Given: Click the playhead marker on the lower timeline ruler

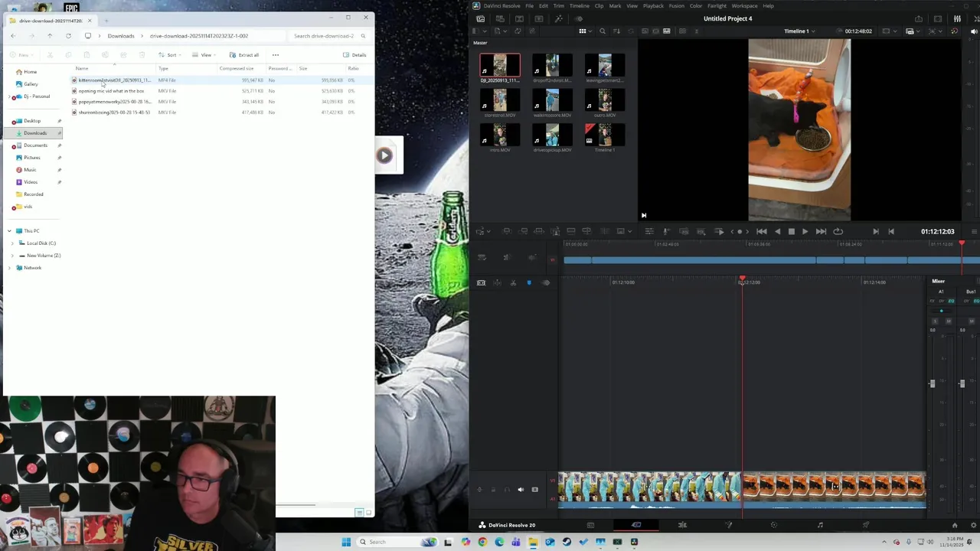Looking at the screenshot, I should click(742, 279).
